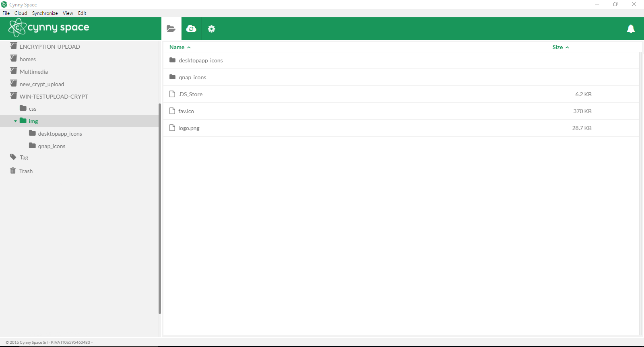Restore down the Cynny Space window
This screenshot has height=347, width=644.
tap(615, 4)
